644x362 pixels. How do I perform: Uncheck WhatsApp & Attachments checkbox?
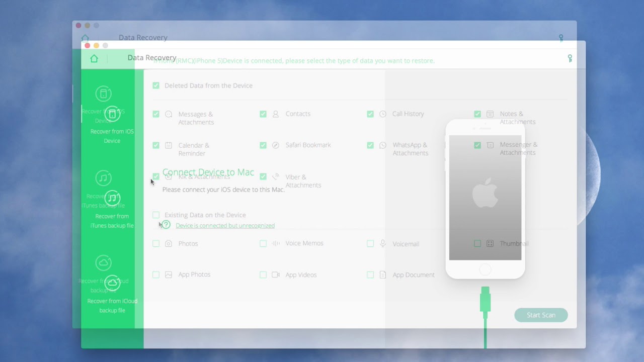tap(370, 145)
